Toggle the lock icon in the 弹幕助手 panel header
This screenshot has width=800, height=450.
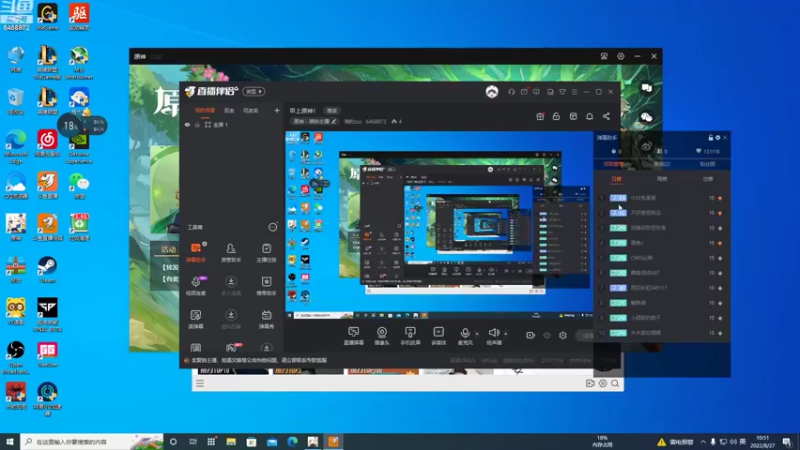(x=711, y=138)
